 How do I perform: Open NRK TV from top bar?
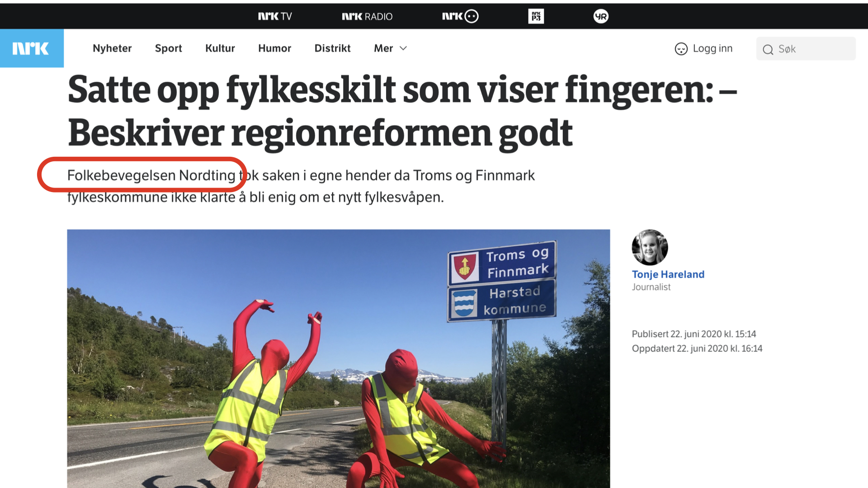pos(275,16)
